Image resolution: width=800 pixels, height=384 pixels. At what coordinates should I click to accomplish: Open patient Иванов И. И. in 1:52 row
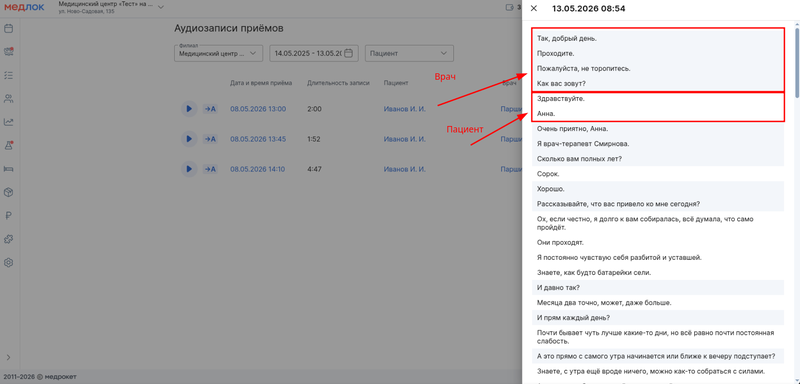pyautogui.click(x=404, y=139)
